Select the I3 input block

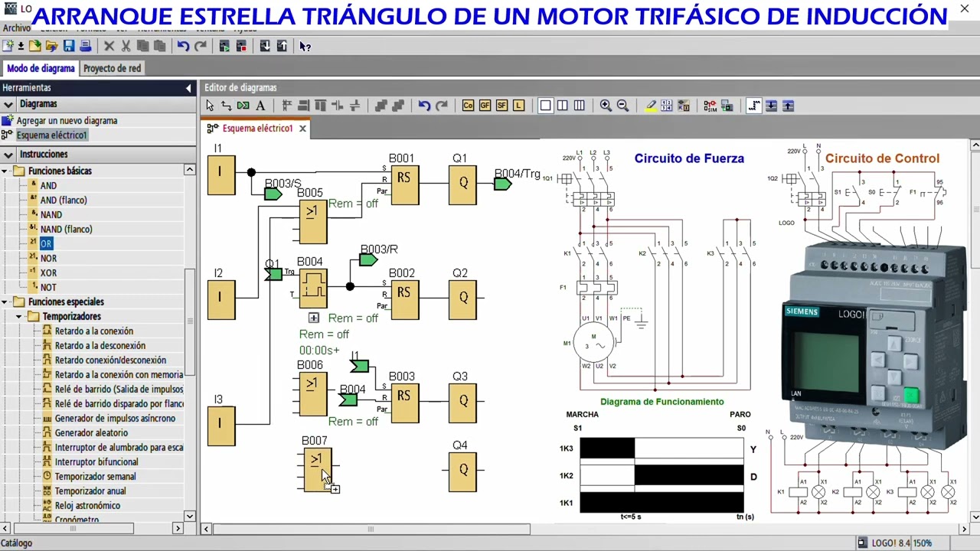click(x=221, y=425)
